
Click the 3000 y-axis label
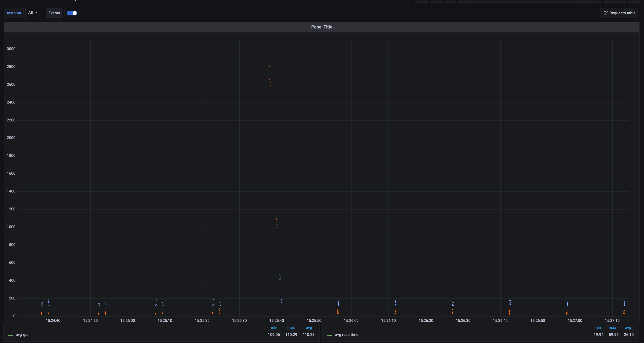tap(11, 49)
